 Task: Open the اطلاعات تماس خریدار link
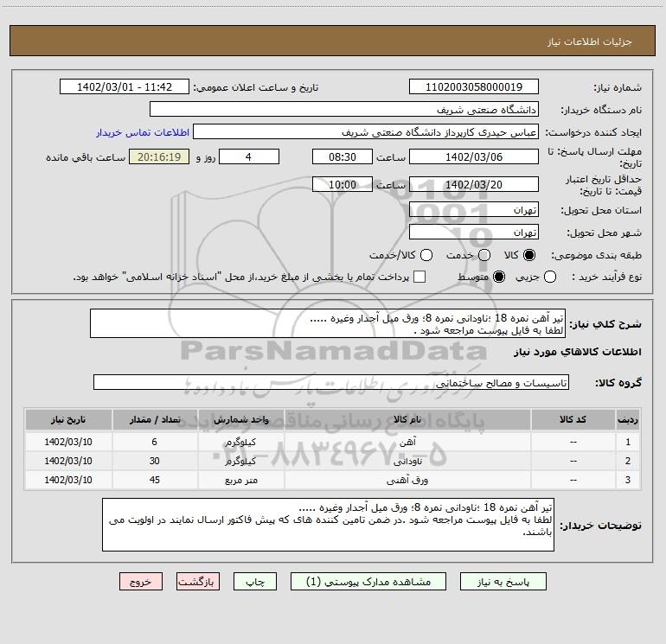tap(143, 132)
